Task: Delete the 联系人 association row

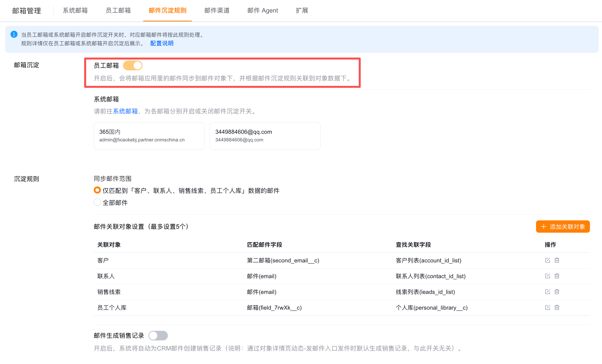Action: coord(557,276)
